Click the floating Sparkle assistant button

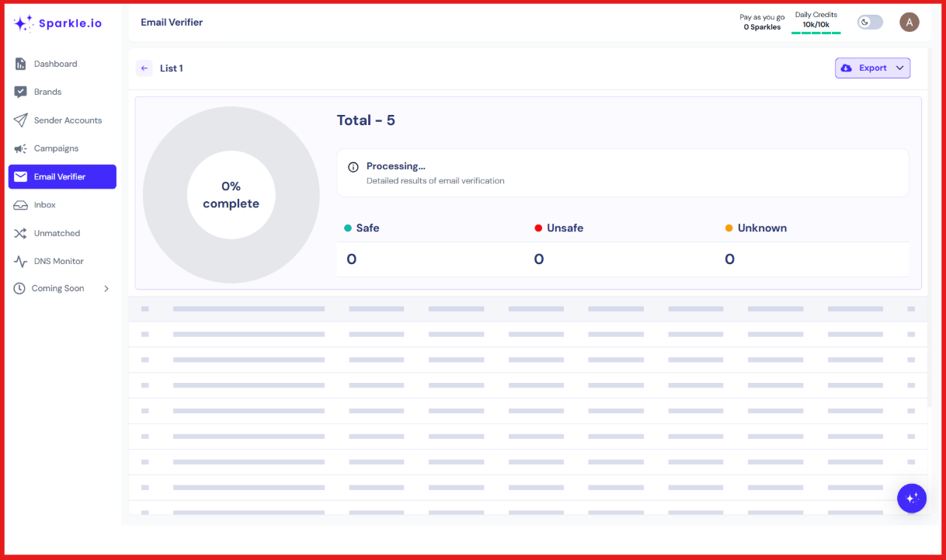pyautogui.click(x=912, y=498)
